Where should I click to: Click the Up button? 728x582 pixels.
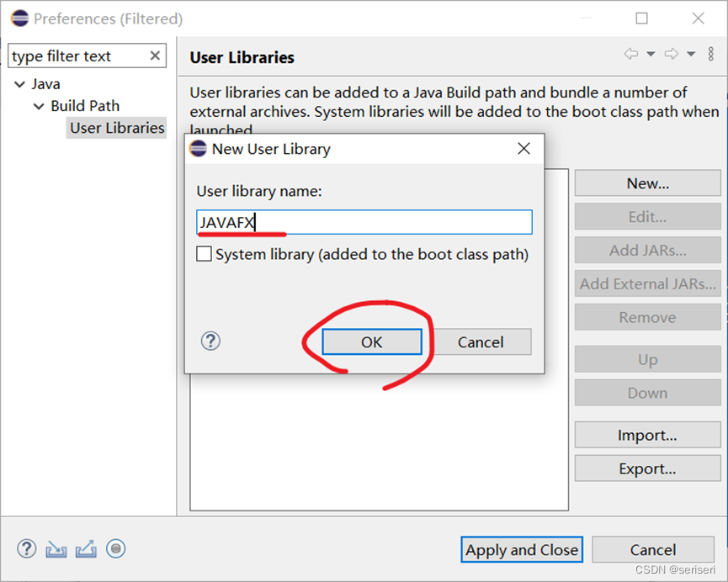[x=648, y=359]
